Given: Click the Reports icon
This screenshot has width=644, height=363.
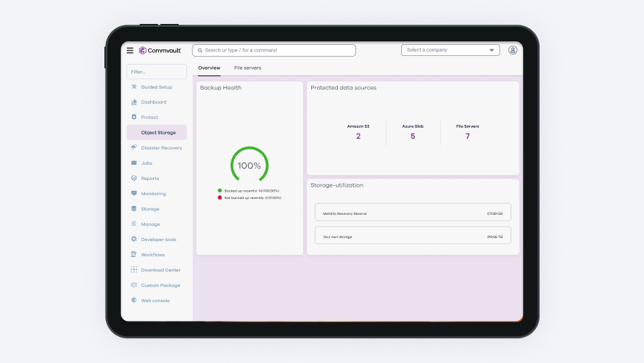Looking at the screenshot, I should (x=134, y=178).
